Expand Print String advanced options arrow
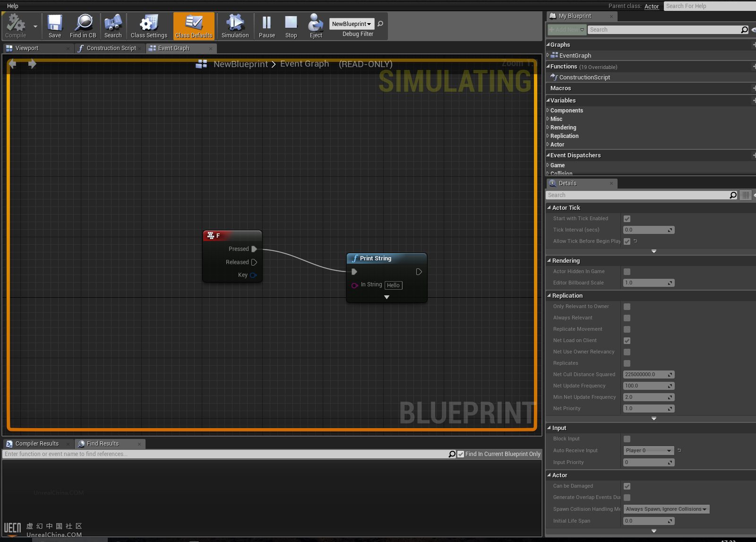 click(x=387, y=297)
